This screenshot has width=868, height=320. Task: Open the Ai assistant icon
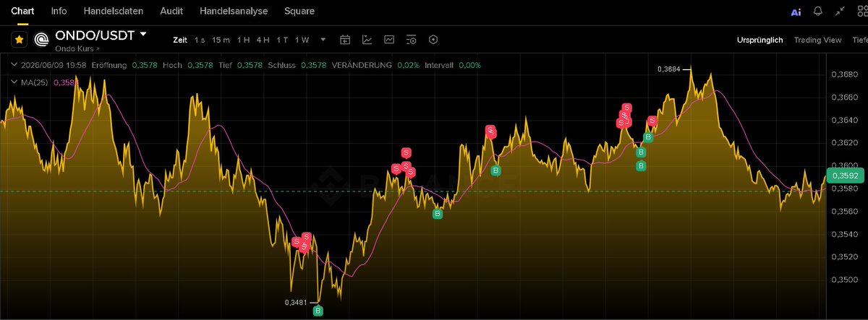click(796, 12)
